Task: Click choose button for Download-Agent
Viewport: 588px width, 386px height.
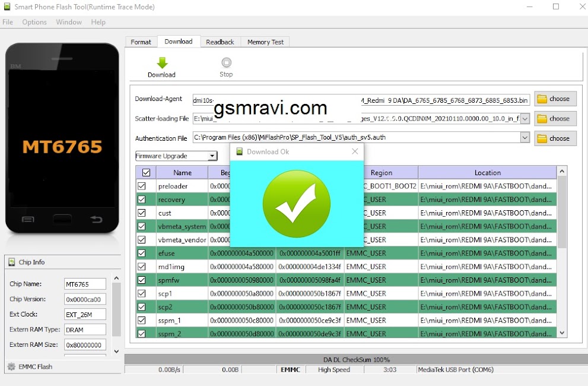Action: pos(555,99)
